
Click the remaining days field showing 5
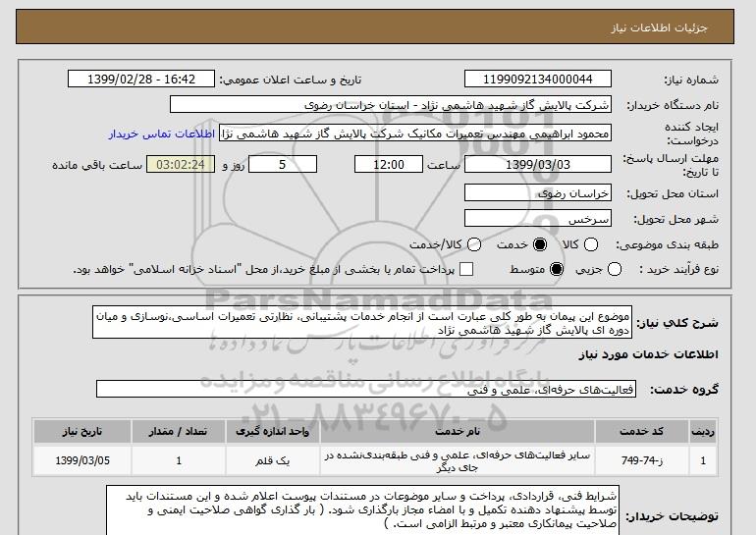[x=283, y=164]
